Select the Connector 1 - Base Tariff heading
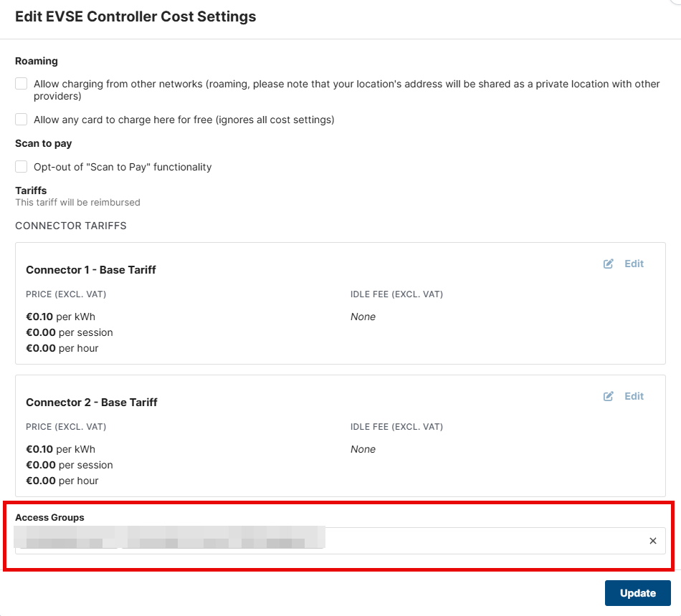 [91, 270]
